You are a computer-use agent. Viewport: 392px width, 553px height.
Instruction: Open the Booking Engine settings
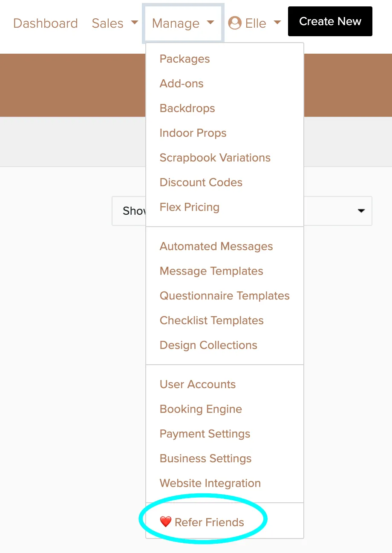[201, 409]
